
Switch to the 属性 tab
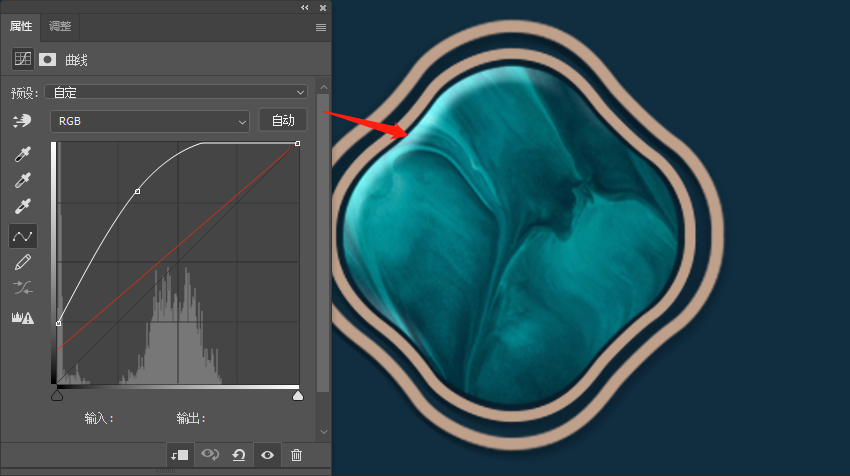(x=21, y=26)
